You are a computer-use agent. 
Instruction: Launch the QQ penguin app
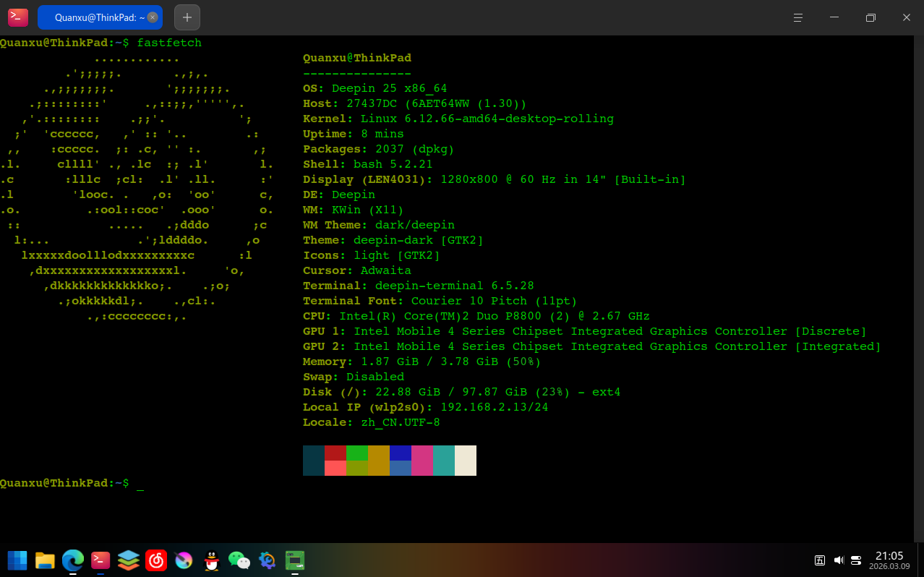pos(211,560)
